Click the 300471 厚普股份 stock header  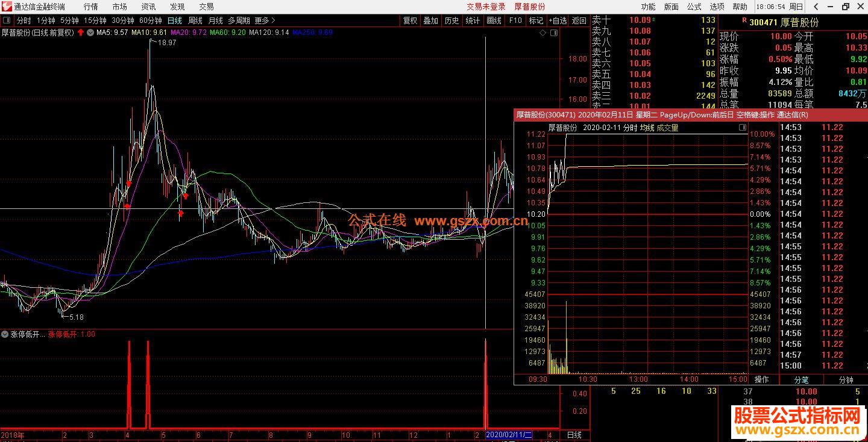[x=784, y=22]
